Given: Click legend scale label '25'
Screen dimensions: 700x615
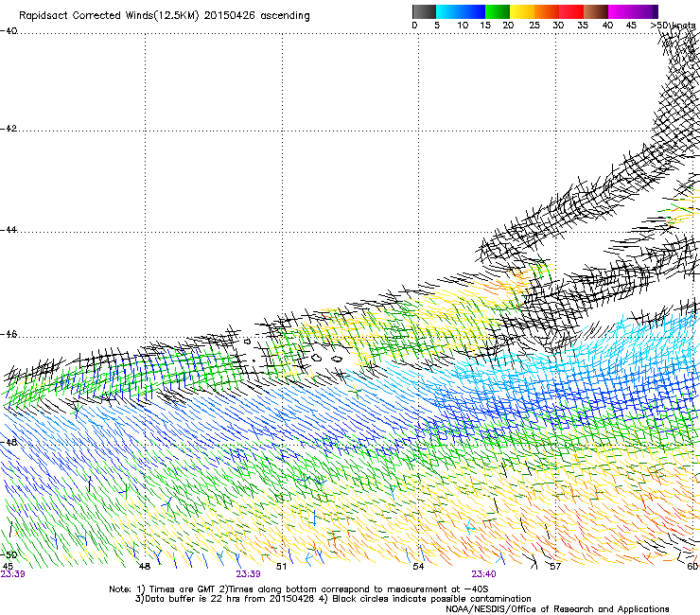Looking at the screenshot, I should click(x=534, y=26).
